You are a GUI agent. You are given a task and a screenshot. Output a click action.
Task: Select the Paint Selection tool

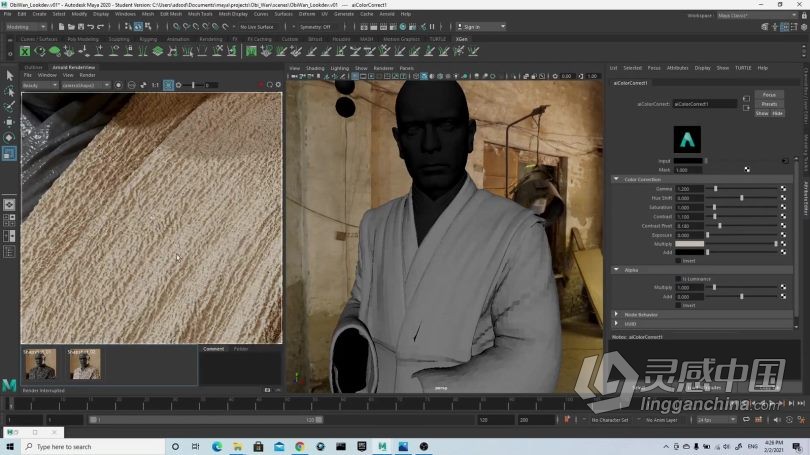9,107
